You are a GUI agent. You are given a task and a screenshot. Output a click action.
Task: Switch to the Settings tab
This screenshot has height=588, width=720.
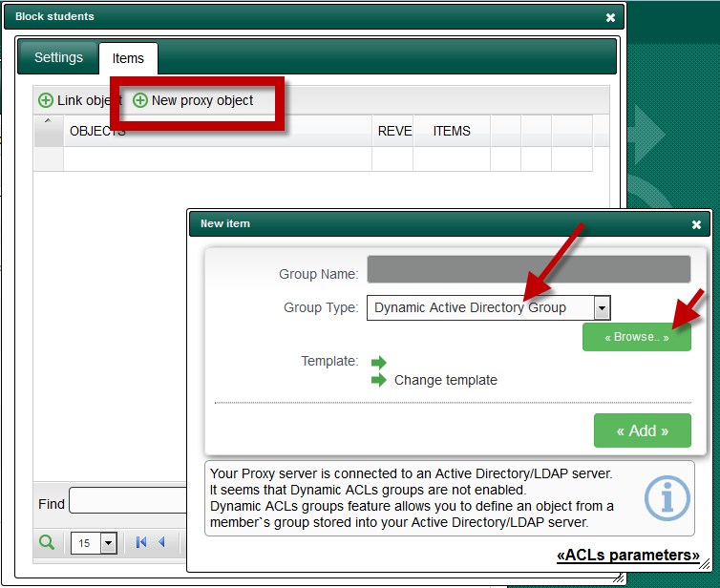tap(58, 58)
